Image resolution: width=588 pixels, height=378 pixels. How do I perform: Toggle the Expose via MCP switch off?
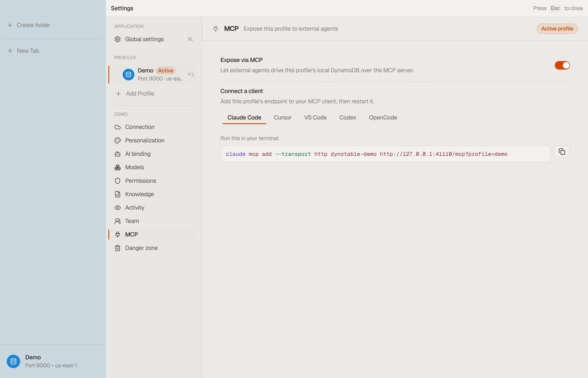click(x=562, y=65)
